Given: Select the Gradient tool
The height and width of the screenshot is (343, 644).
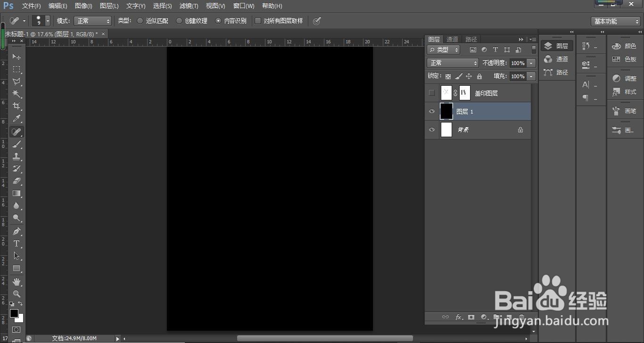Looking at the screenshot, I should tap(17, 193).
